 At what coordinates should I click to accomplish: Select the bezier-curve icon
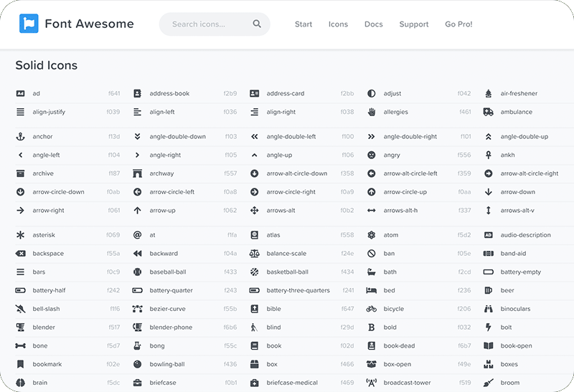click(137, 309)
